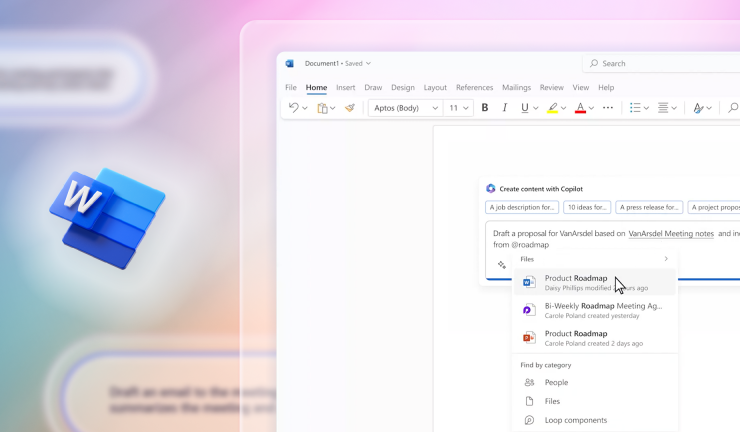
Task: Choose the "A job description for..." suggestion
Action: coord(522,208)
